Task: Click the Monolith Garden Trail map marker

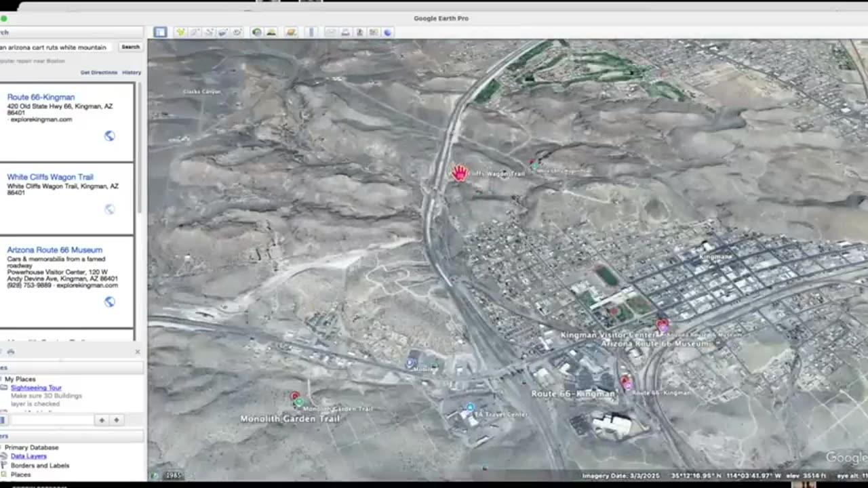Action: pos(296,399)
